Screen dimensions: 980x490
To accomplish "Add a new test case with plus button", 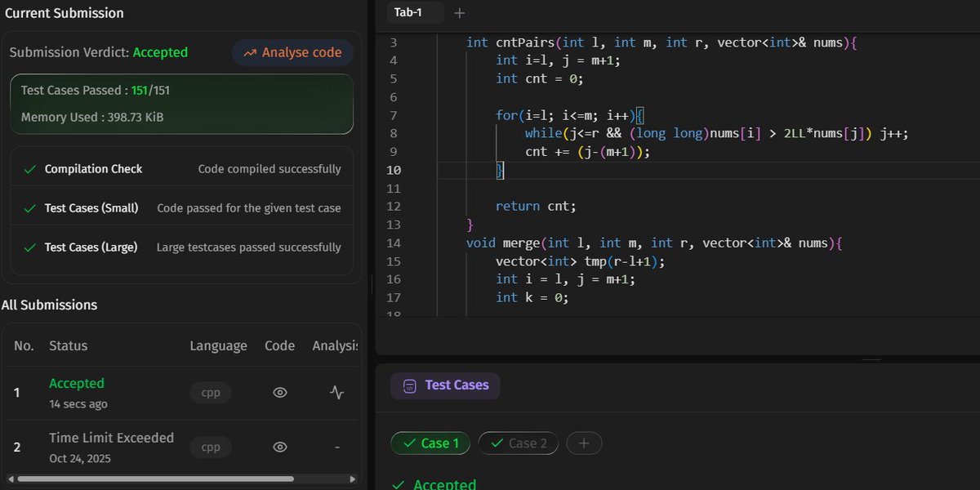I will coord(584,443).
